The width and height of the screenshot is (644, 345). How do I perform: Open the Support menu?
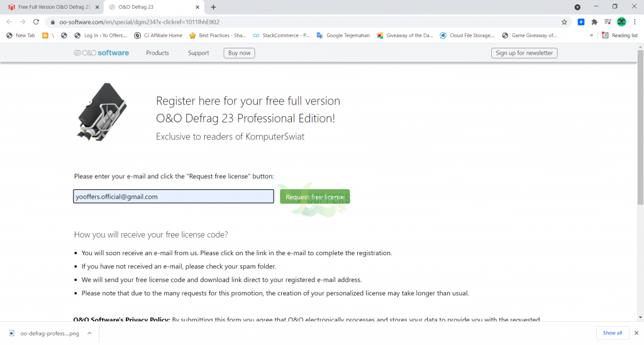tap(198, 53)
